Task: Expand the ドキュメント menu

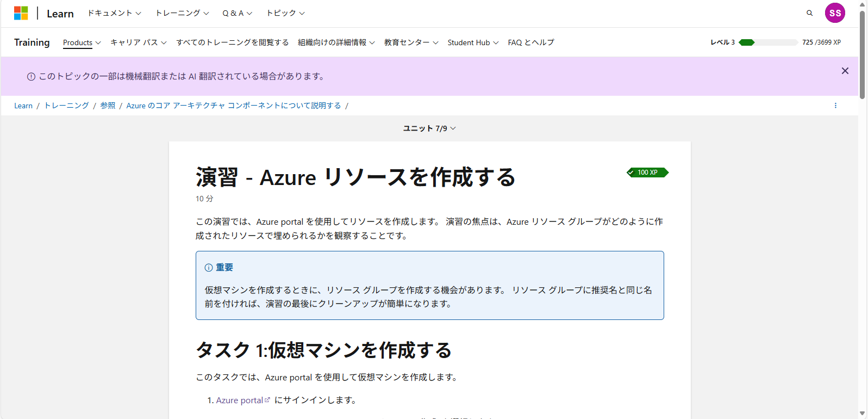Action: point(114,13)
